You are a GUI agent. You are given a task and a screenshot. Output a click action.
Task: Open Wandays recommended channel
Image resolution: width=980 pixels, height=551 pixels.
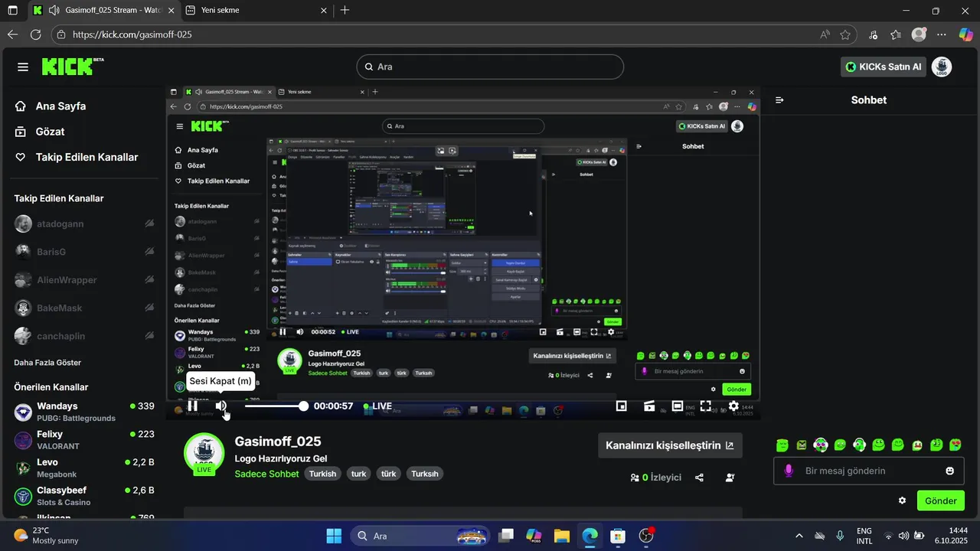(x=84, y=412)
